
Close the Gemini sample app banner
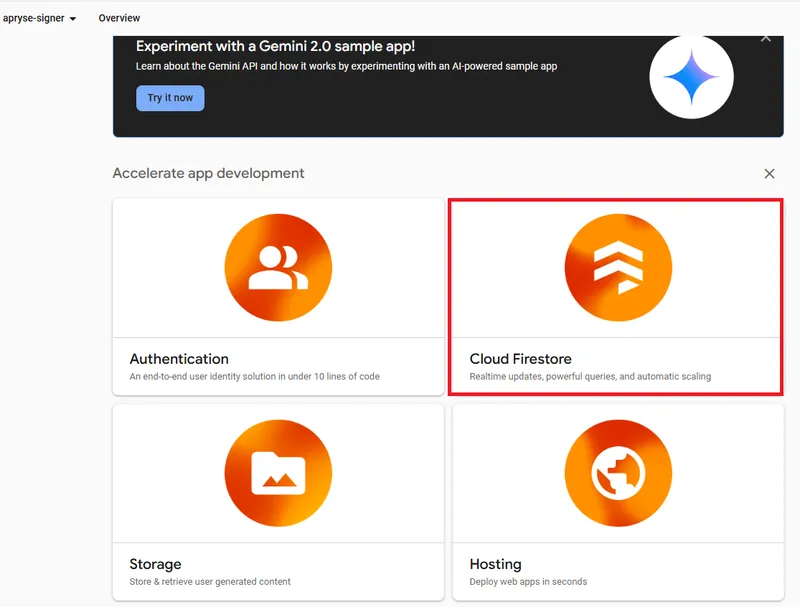765,38
